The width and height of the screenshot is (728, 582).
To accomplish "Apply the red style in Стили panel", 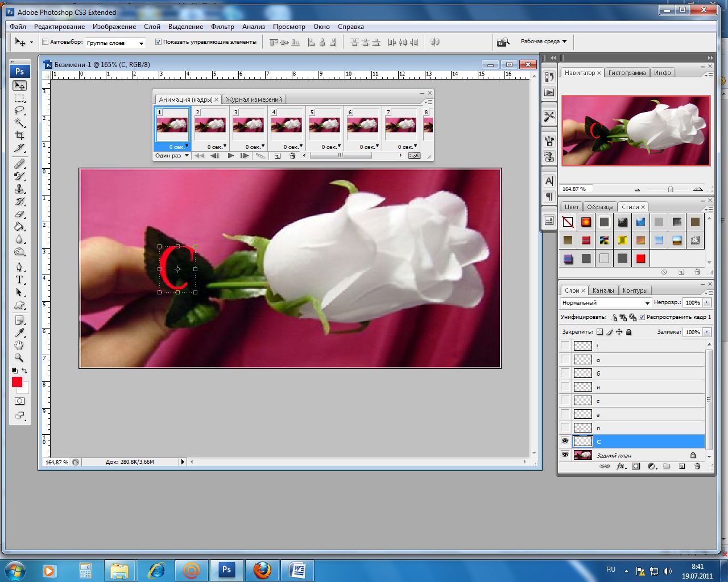I will (641, 259).
